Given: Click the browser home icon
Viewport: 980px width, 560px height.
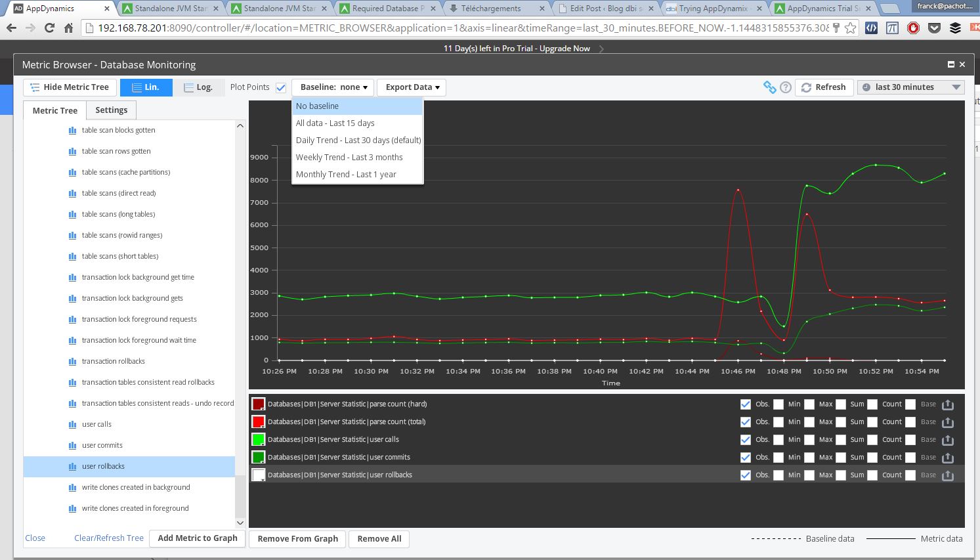Looking at the screenshot, I should click(69, 28).
